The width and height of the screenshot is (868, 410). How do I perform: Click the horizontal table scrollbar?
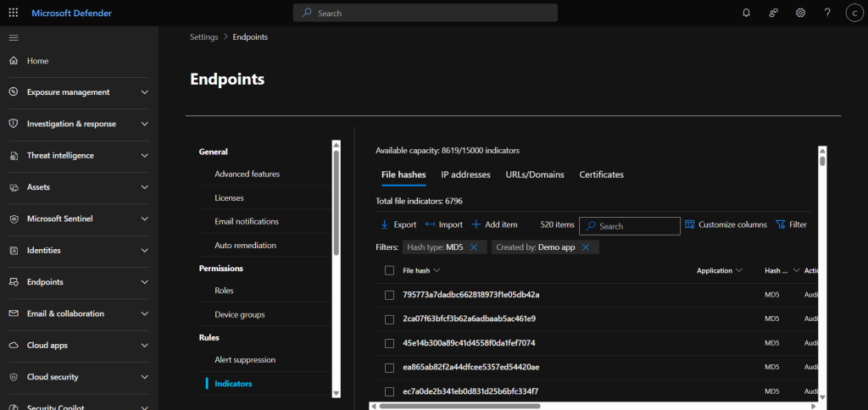(460, 406)
